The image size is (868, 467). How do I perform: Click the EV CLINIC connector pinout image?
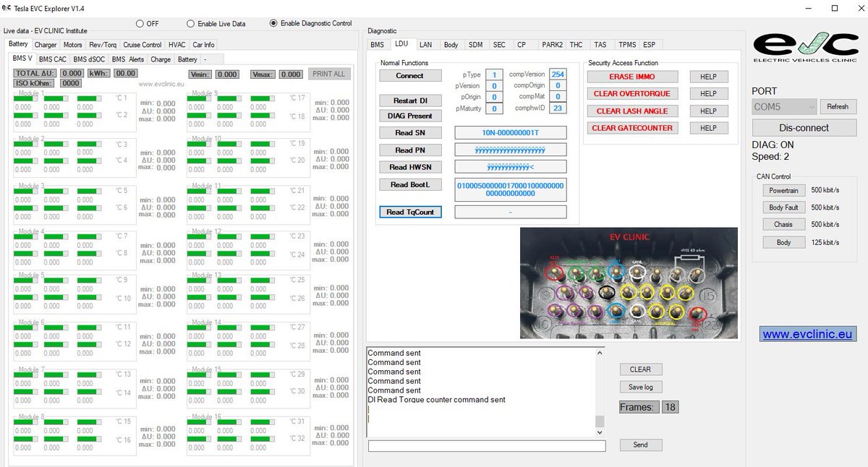click(x=629, y=283)
